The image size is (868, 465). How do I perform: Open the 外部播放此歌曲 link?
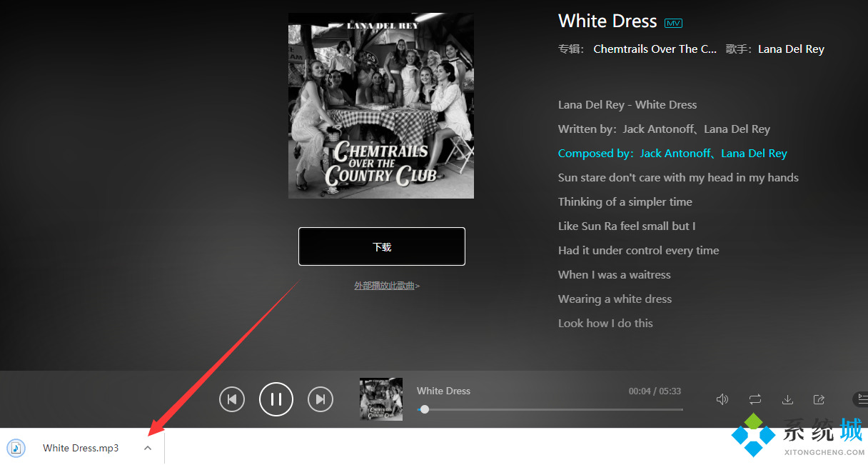point(386,286)
